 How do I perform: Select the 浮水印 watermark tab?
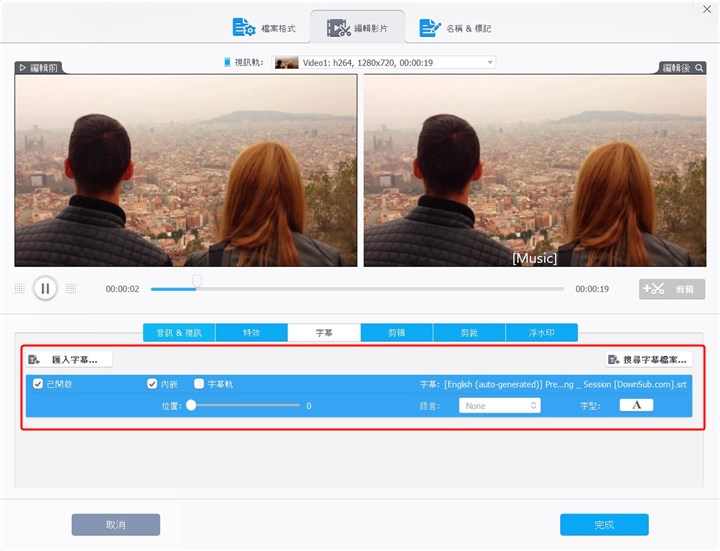(542, 332)
